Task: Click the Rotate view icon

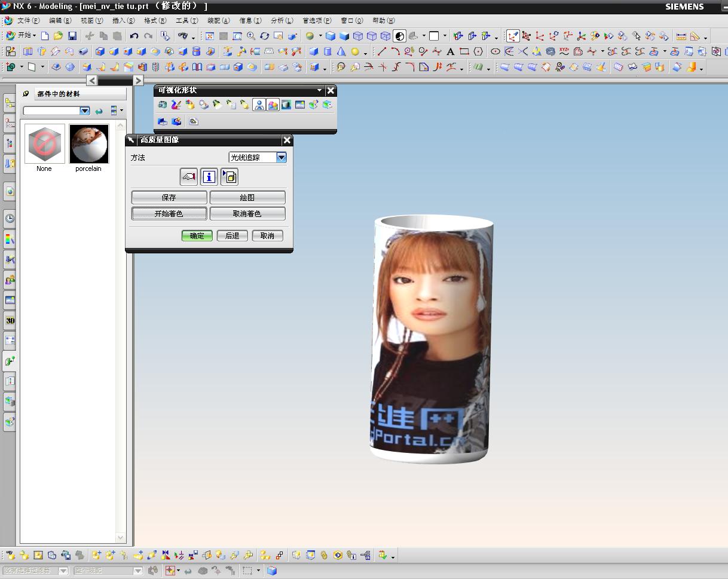Action: (x=264, y=36)
